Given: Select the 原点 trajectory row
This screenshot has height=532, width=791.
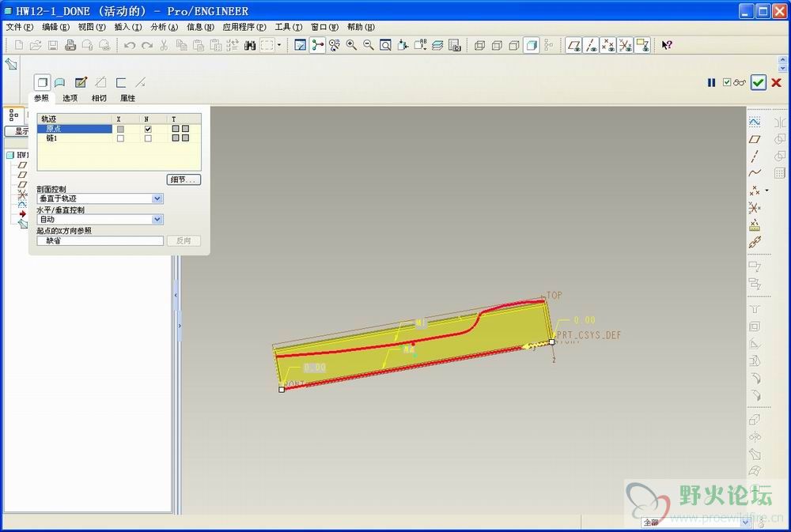Looking at the screenshot, I should pos(74,129).
